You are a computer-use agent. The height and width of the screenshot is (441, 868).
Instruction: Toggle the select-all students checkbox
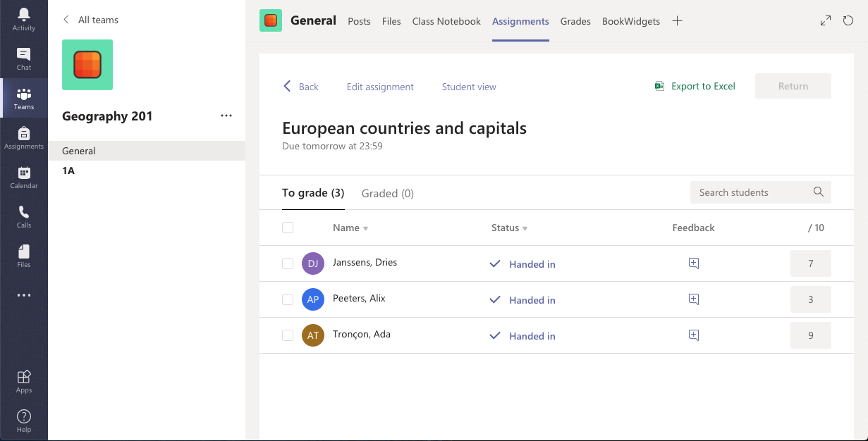(288, 228)
